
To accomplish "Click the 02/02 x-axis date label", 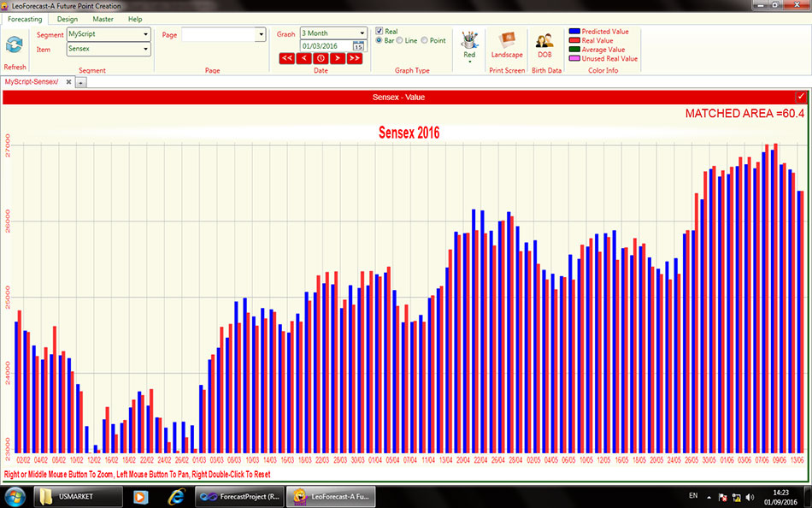I will pyautogui.click(x=24, y=460).
